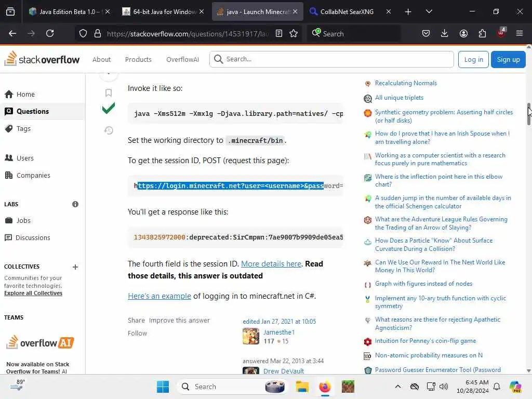Select Questions in the left sidebar
This screenshot has height=399, width=532.
coord(42,111)
